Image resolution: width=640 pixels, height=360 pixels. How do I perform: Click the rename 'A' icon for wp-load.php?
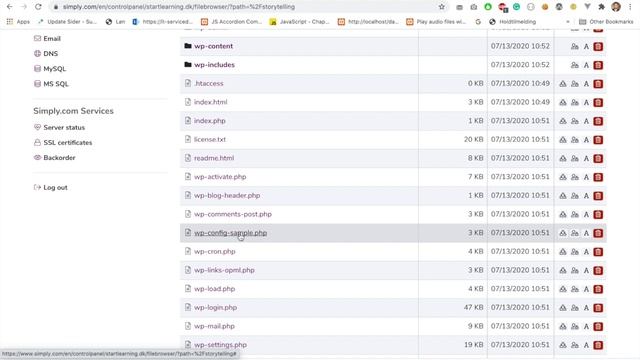point(586,289)
